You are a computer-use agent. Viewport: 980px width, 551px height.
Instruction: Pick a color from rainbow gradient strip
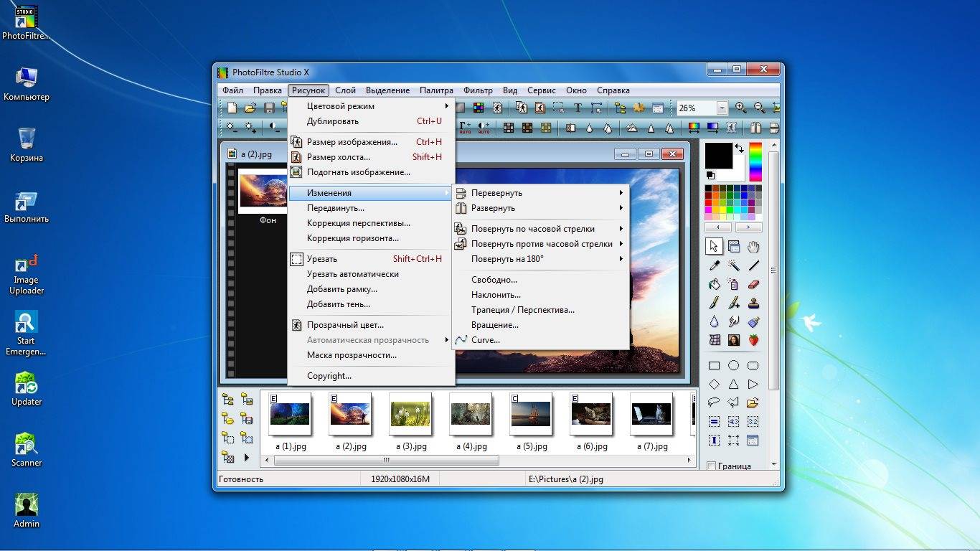755,162
